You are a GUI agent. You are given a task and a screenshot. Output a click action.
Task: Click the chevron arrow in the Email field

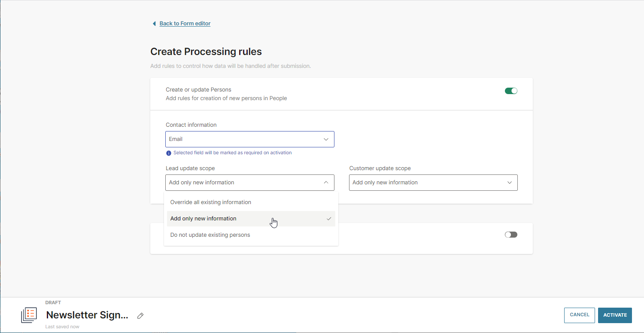coord(326,139)
